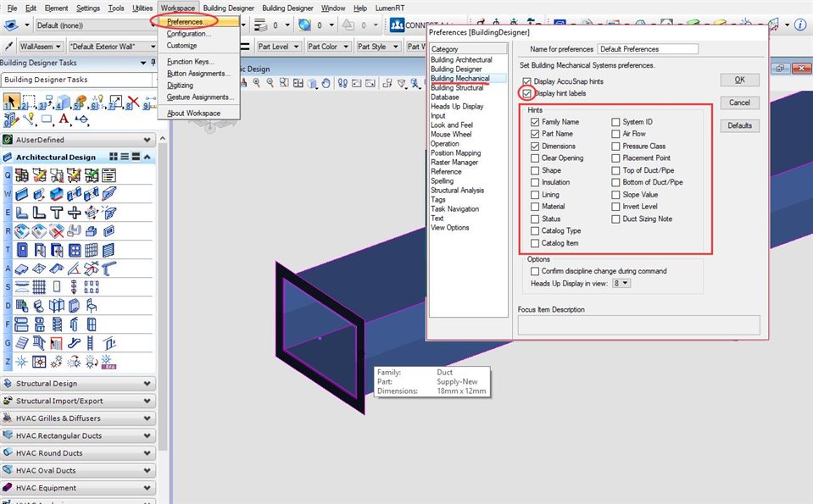Select the RFA tool in row Z

109,362
